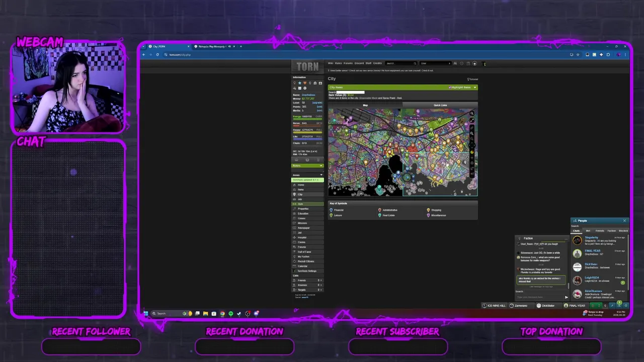This screenshot has width=644, height=362.
Task: Open Discord from the top menu
Action: pos(359,63)
